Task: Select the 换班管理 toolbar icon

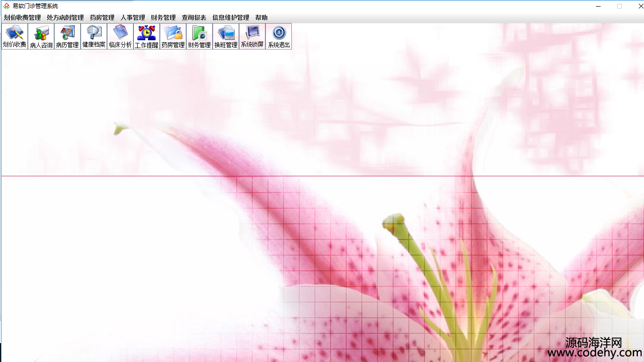Action: coord(226,36)
